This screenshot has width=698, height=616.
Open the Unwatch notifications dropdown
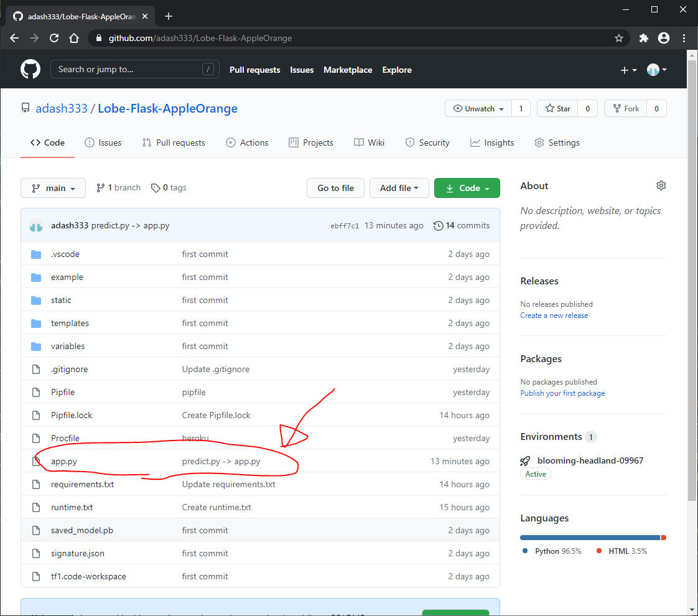click(478, 109)
